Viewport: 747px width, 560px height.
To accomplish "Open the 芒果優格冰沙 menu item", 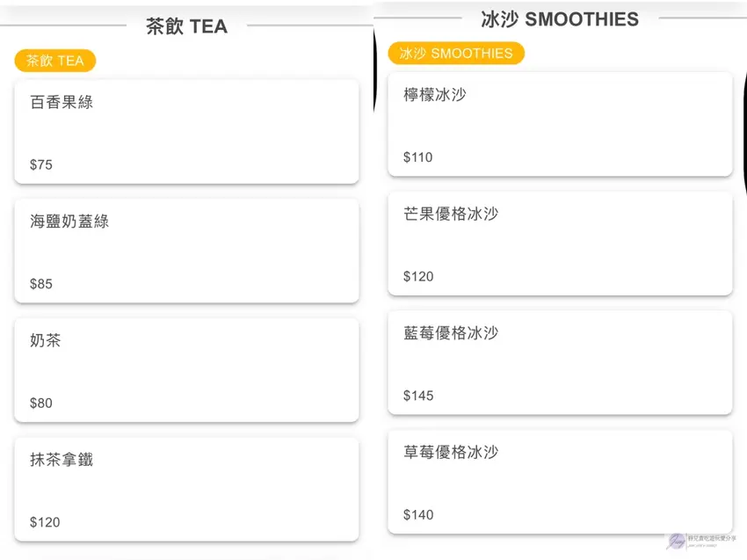I will 560,244.
